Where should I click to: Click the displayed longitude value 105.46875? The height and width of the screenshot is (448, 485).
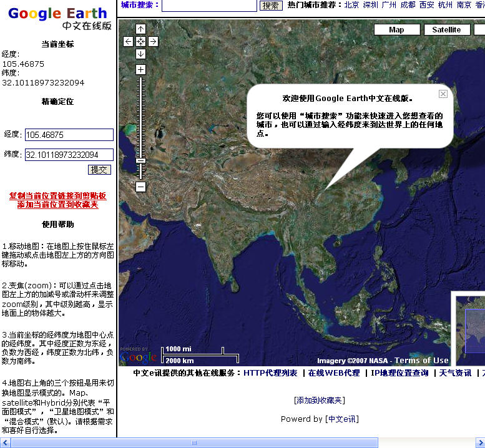23,64
